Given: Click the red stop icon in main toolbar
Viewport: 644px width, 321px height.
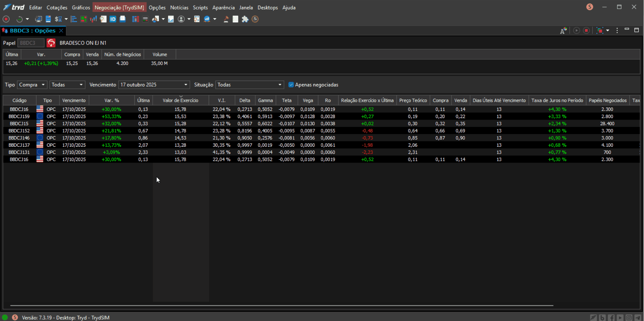Looking at the screenshot, I should (6, 19).
